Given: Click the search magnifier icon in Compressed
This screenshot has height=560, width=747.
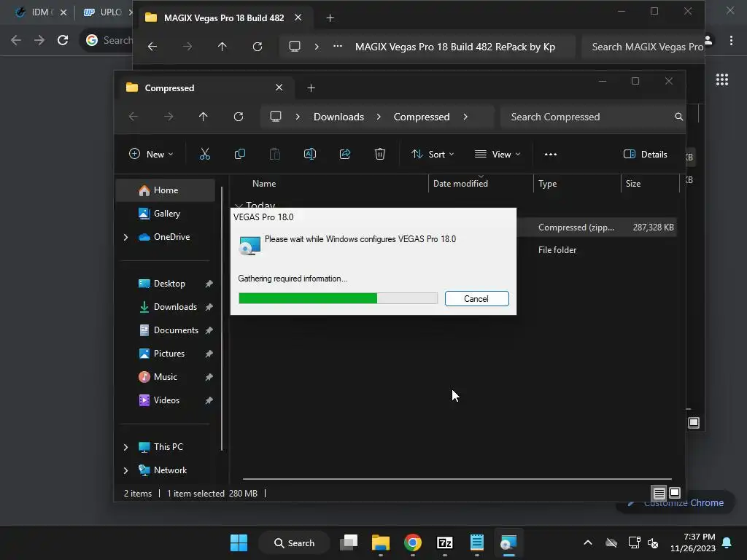Looking at the screenshot, I should [679, 117].
